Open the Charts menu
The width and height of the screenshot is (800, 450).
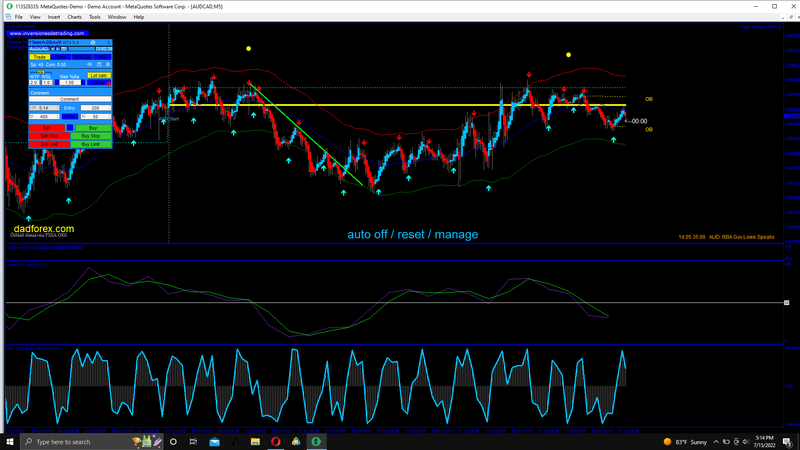(x=74, y=17)
